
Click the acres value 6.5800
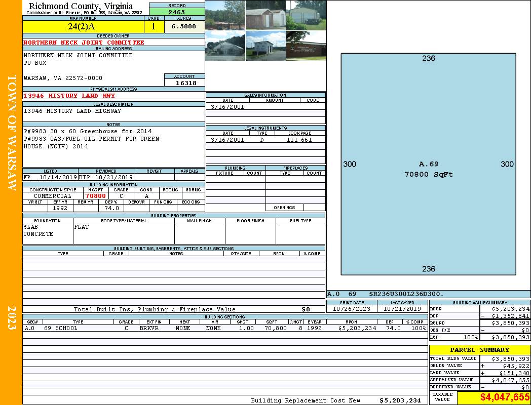pos(183,27)
